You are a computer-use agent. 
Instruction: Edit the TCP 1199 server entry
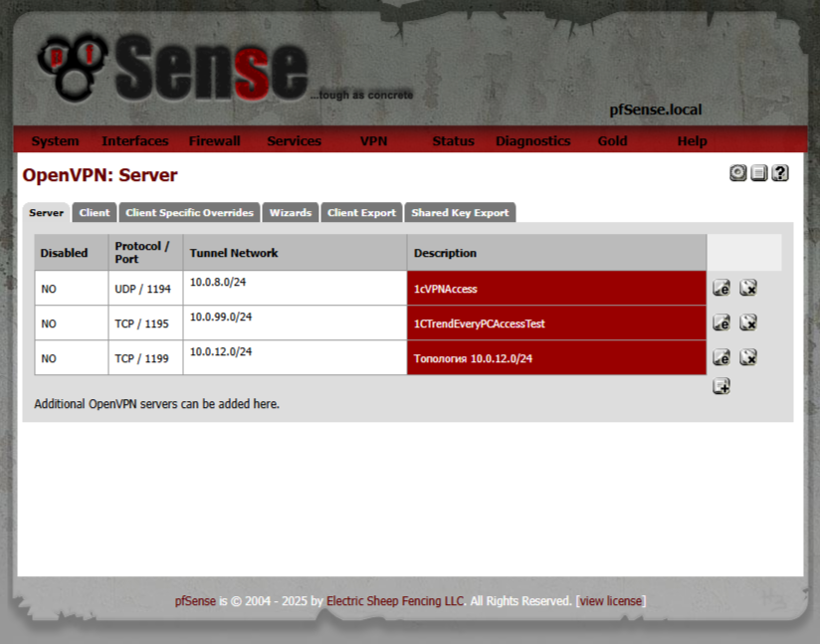coord(721,357)
